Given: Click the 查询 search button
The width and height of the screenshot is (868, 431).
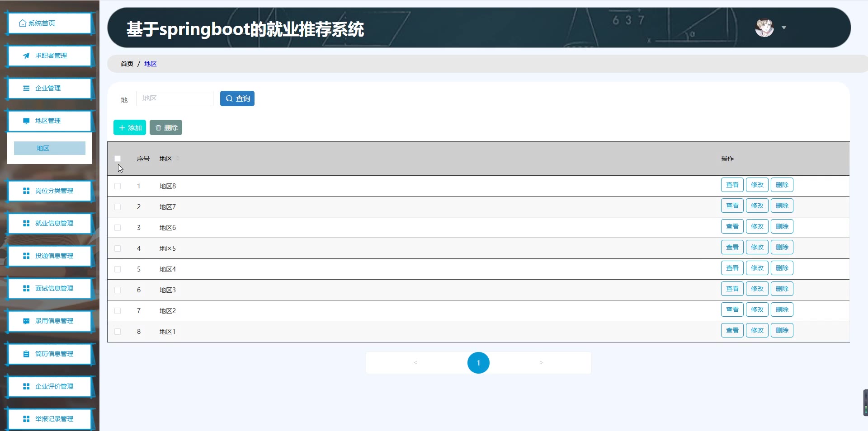Looking at the screenshot, I should coord(237,98).
